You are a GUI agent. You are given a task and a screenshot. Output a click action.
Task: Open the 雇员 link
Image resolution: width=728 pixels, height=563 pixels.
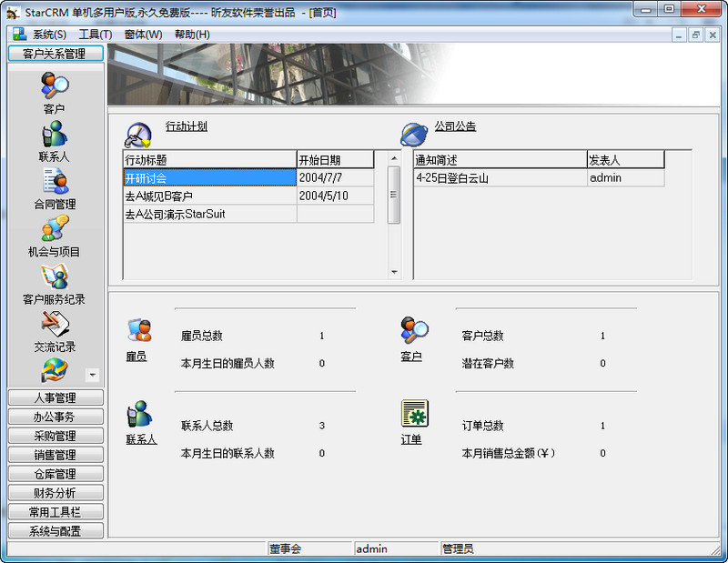point(136,357)
